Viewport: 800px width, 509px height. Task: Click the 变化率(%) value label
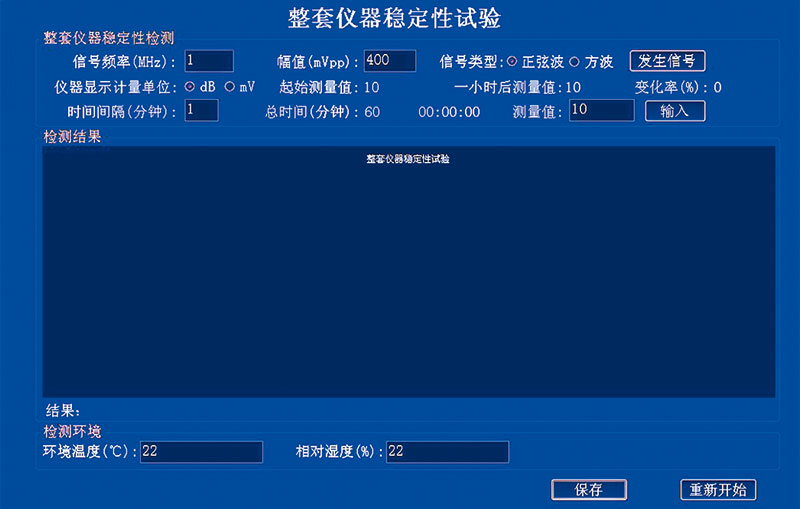[717, 87]
